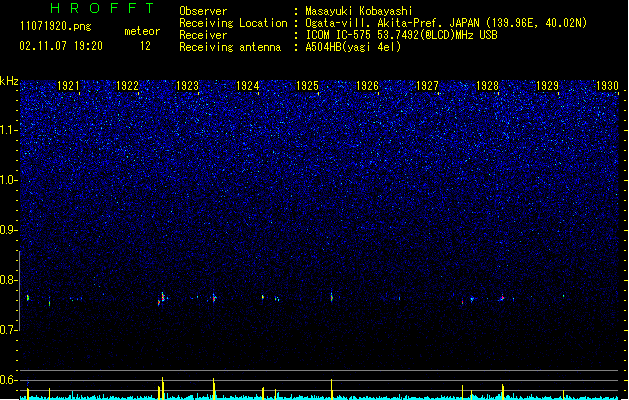
Task: Click the 1924 time marker
Action: (248, 86)
